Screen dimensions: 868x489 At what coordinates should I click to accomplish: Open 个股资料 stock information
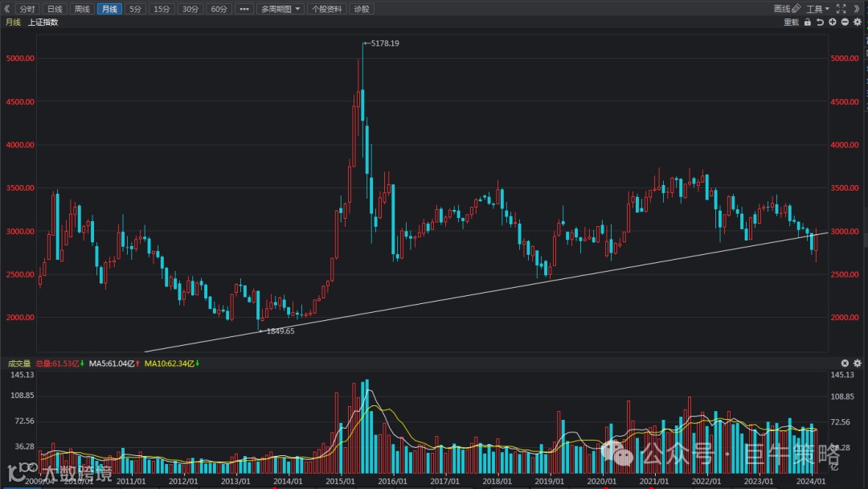tap(326, 9)
